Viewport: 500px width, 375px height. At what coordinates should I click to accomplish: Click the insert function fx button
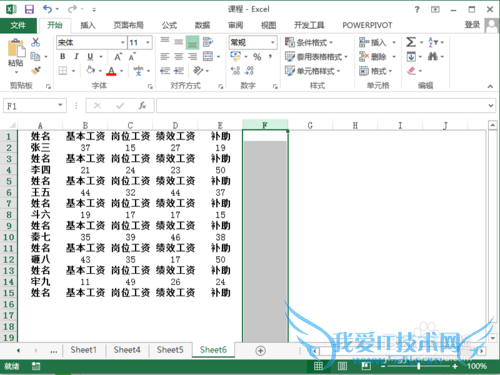point(142,106)
